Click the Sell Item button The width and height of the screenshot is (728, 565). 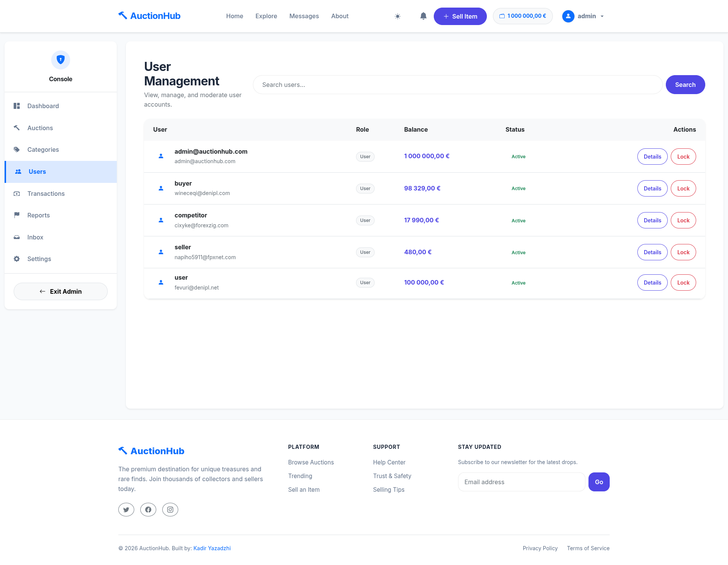tap(460, 16)
